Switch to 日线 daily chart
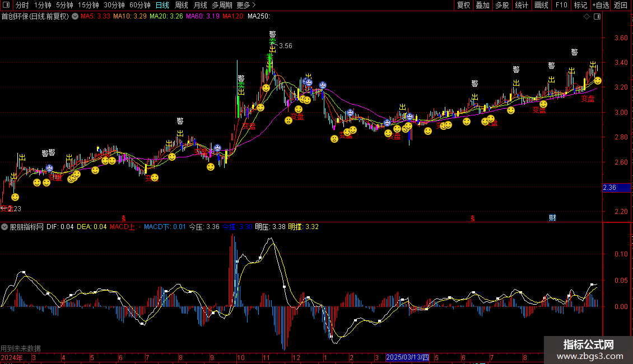Image resolution: width=633 pixels, height=364 pixels. 162,5
